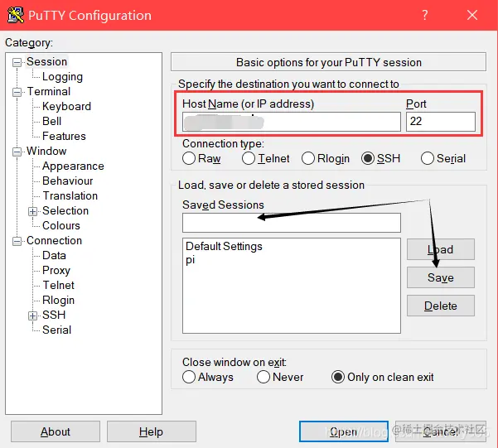
Task: Click the Help button
Action: 151,431
